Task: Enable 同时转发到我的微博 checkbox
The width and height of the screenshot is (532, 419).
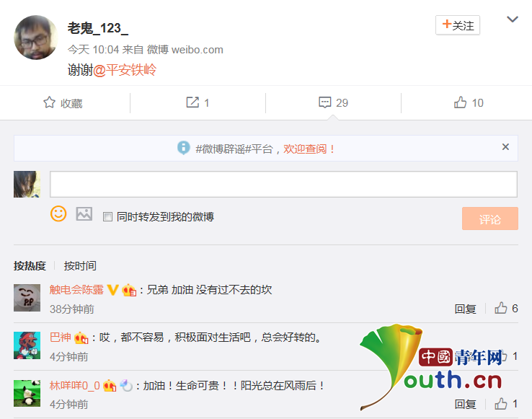Action: pos(107,217)
